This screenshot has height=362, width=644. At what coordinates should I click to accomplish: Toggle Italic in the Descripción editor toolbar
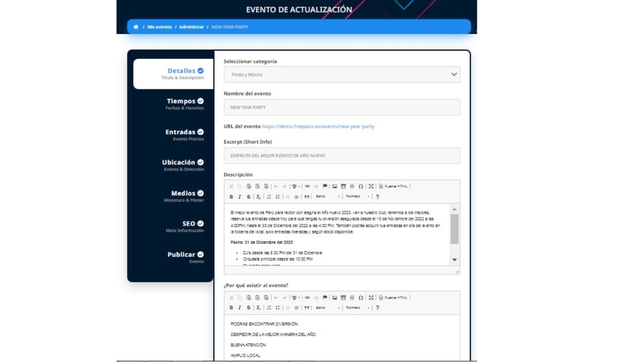239,197
